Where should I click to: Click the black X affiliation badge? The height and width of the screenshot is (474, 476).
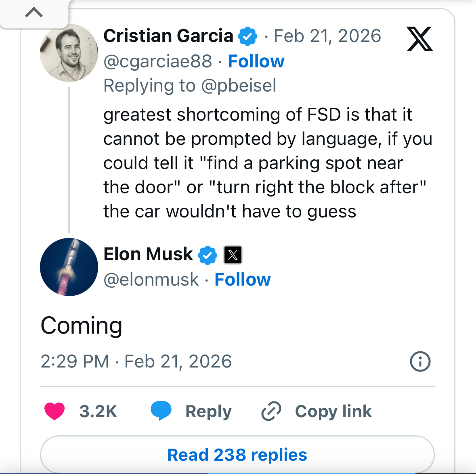[x=233, y=255]
